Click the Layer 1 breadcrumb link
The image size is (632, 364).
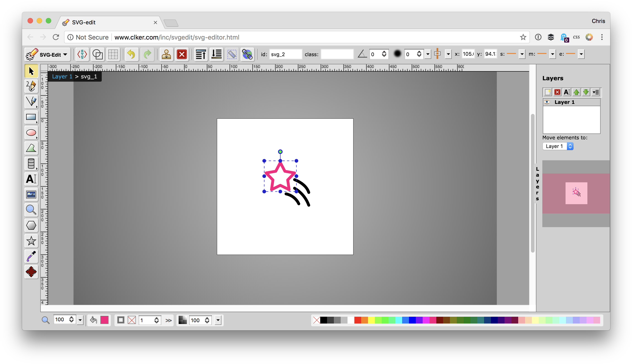[62, 76]
